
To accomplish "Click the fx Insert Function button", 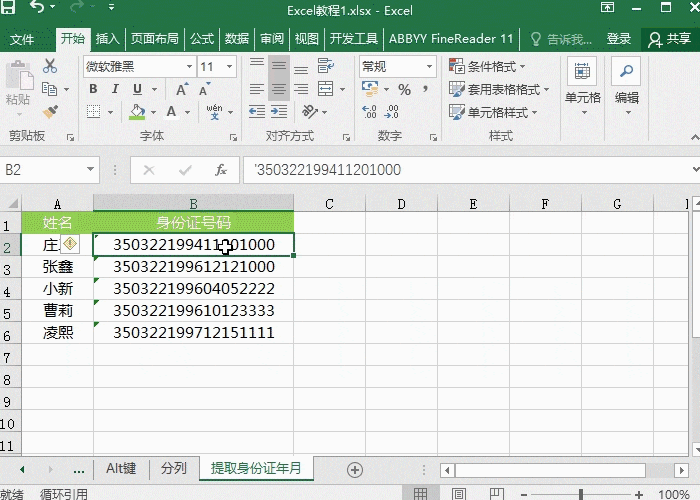I will pyautogui.click(x=221, y=170).
